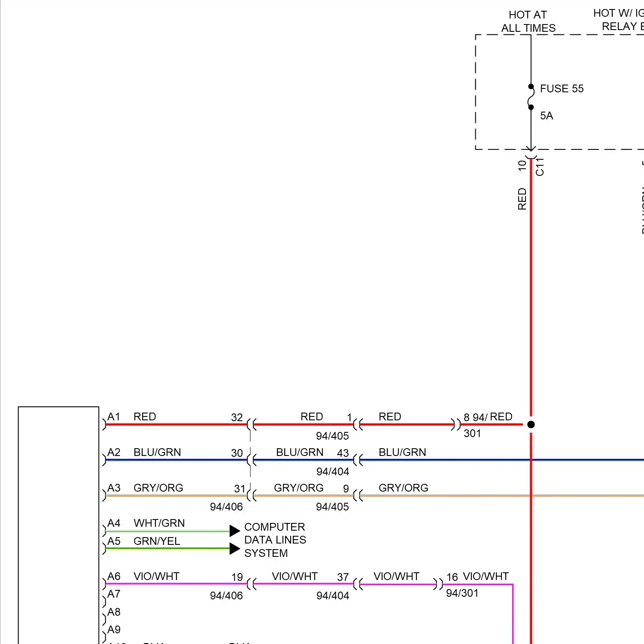Click connector pin number 31
This screenshot has height=644, width=644.
point(240,489)
